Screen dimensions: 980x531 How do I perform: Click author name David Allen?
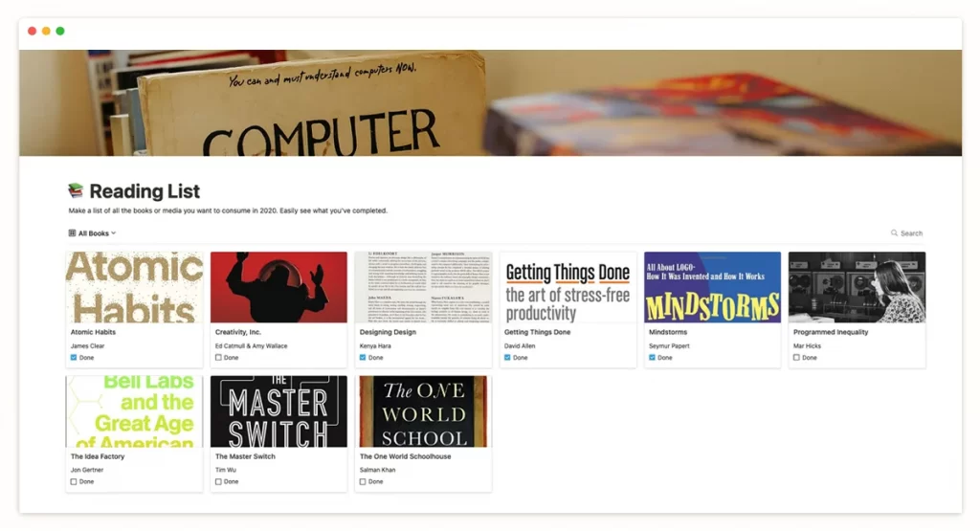(x=520, y=345)
